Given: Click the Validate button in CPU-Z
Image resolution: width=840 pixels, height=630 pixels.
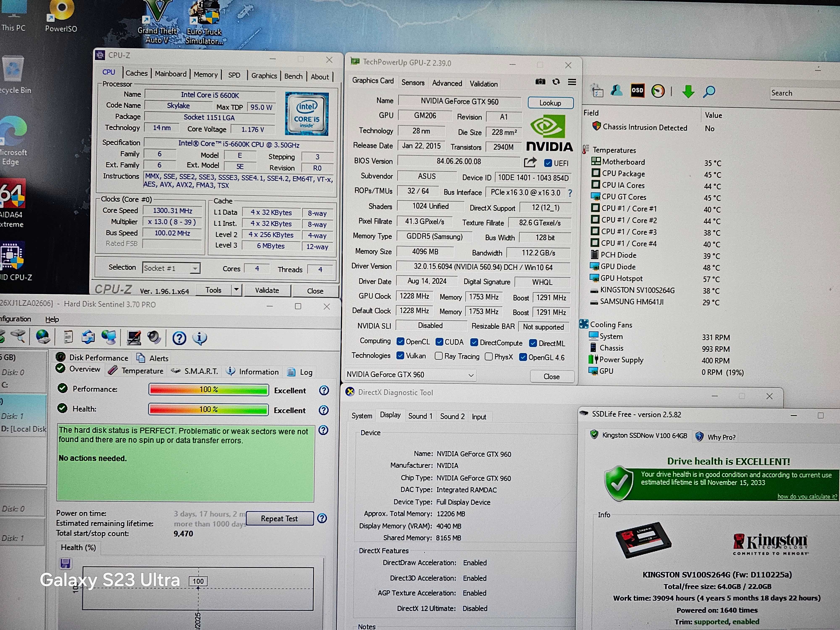Looking at the screenshot, I should 267,290.
